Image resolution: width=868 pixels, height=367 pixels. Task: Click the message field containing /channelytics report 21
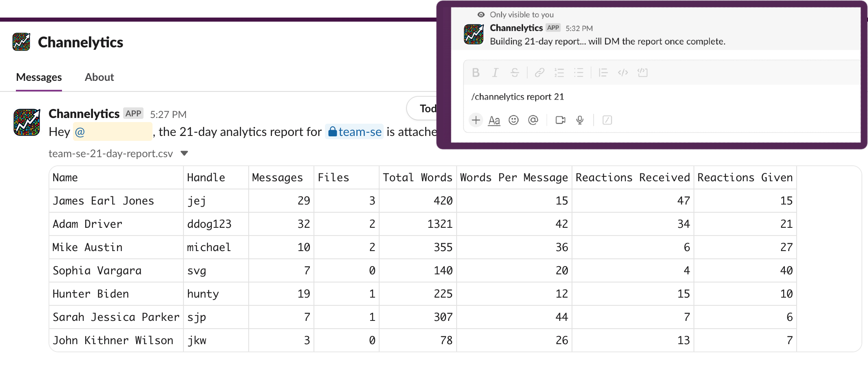pos(652,97)
